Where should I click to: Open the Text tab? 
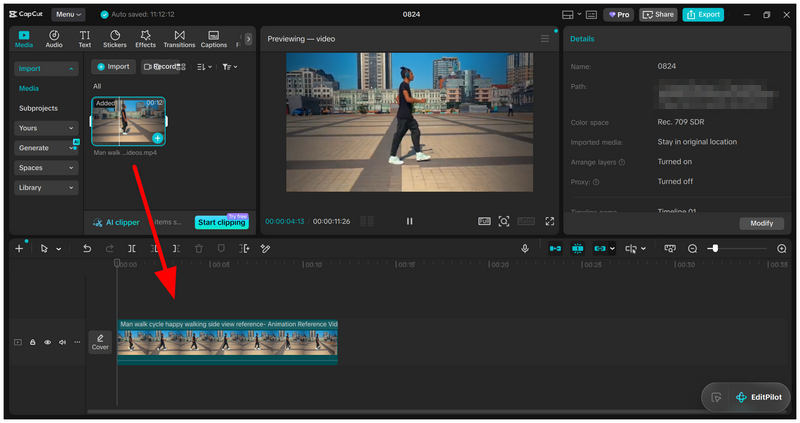[85, 39]
